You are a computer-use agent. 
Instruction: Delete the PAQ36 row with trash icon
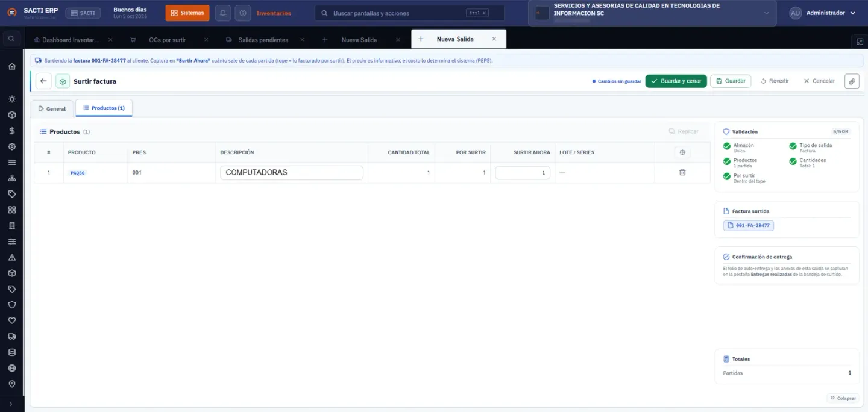[682, 172]
